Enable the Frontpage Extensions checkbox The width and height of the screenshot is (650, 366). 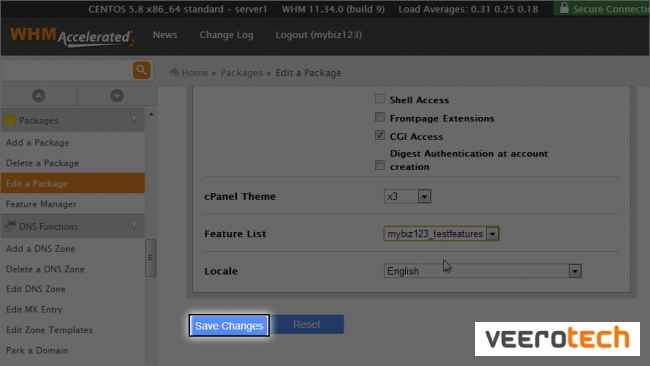point(380,117)
